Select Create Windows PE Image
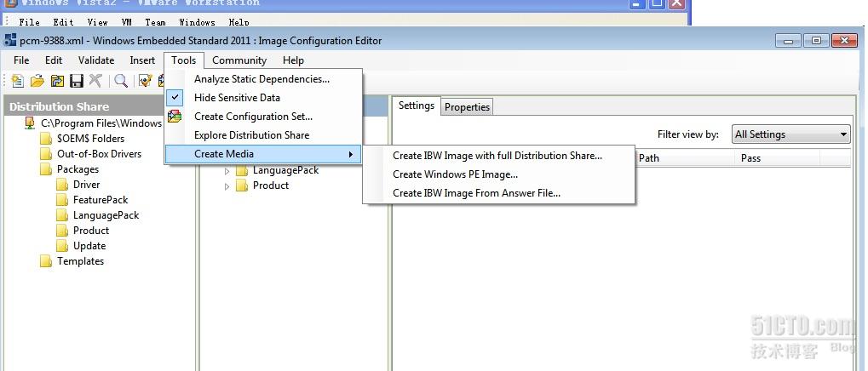Viewport: 868px width, 371px height. 456,174
